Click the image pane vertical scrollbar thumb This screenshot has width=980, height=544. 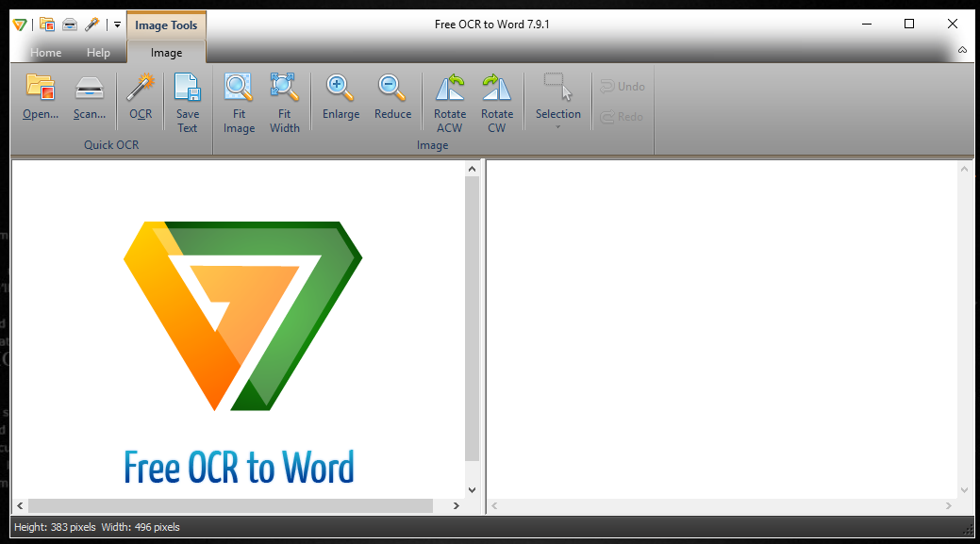point(472,319)
